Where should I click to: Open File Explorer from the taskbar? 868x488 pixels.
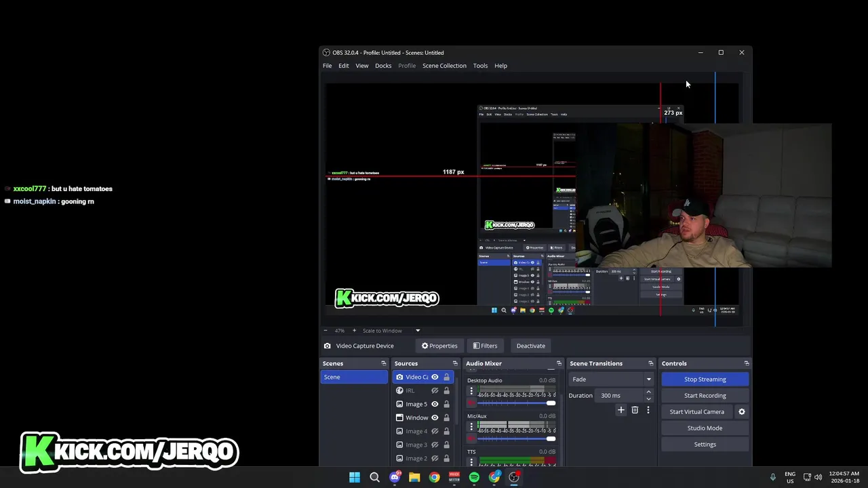click(414, 477)
